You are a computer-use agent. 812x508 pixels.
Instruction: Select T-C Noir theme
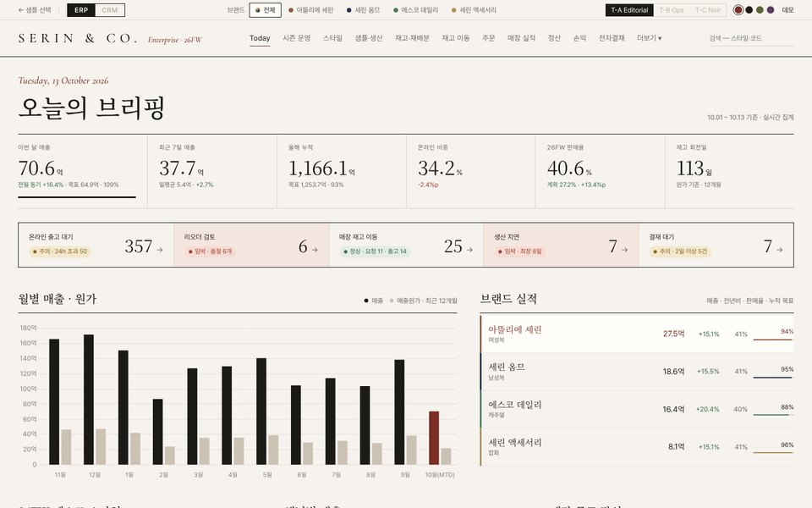click(707, 10)
